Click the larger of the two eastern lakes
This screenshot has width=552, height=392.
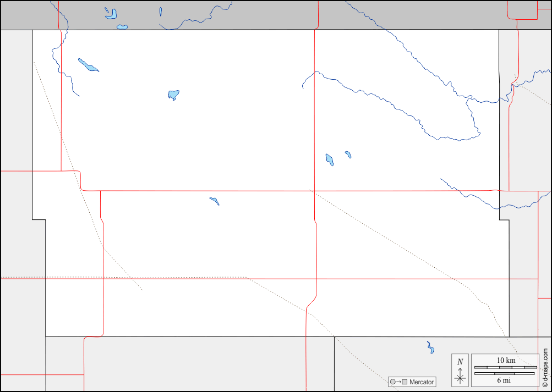coord(330,160)
